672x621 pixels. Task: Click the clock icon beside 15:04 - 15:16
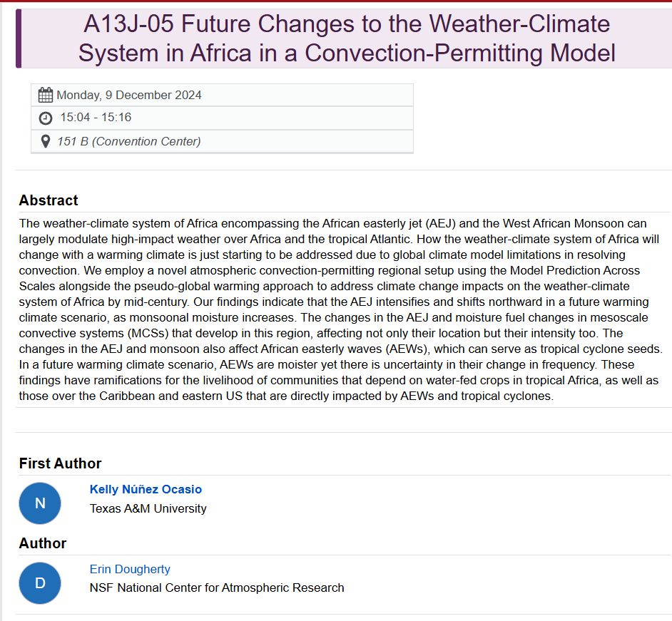(46, 118)
